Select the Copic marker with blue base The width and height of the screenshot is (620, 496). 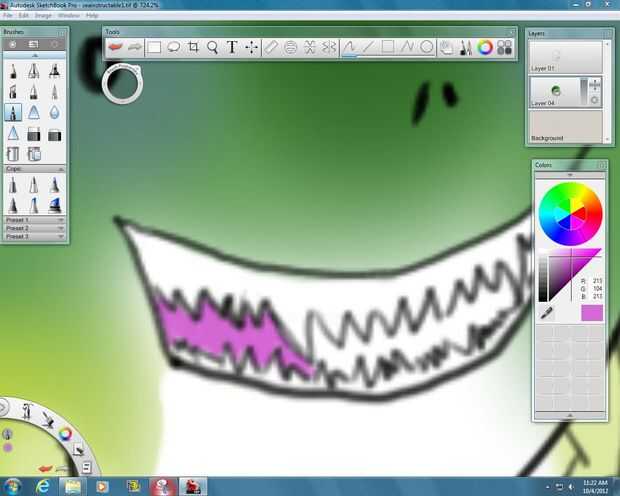(x=55, y=205)
